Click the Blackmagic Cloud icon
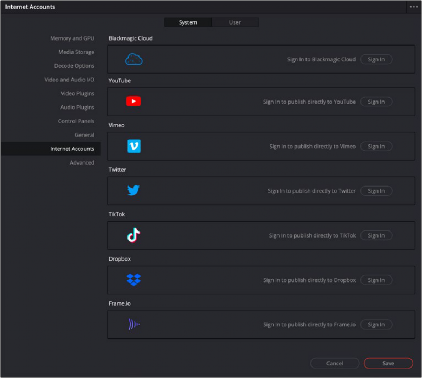Image resolution: width=422 pixels, height=378 pixels. 134,59
